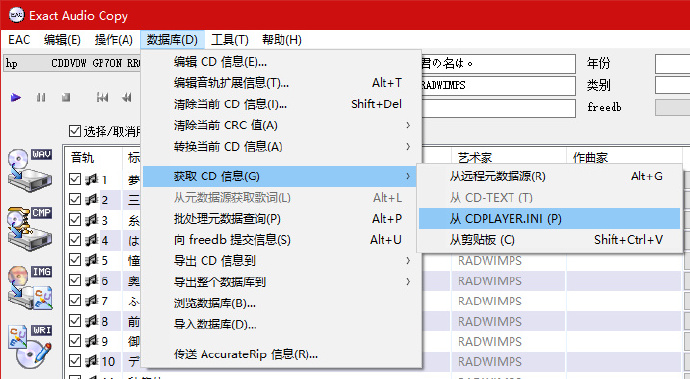
Task: Uncheck the track 8 checkbox
Action: (75, 321)
